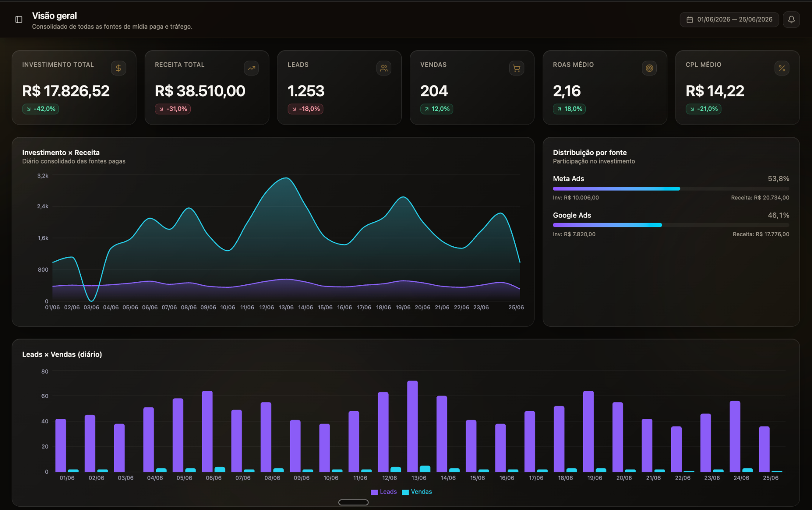Open the notifications bell
The width and height of the screenshot is (812, 510).
[791, 19]
